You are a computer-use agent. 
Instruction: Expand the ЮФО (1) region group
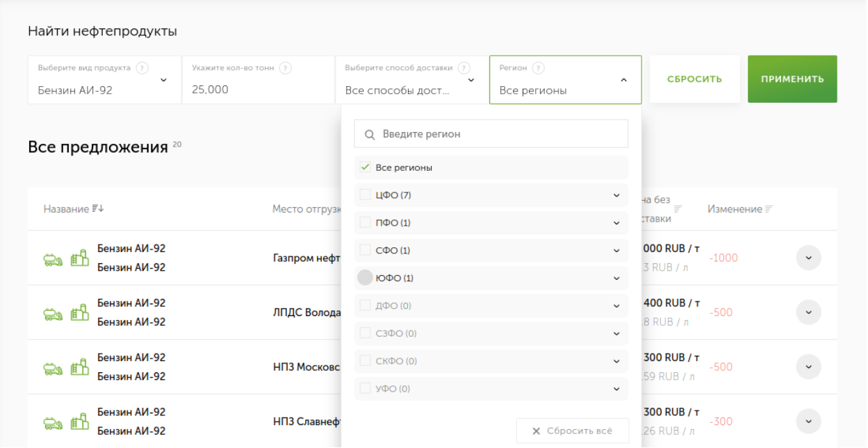click(x=616, y=279)
